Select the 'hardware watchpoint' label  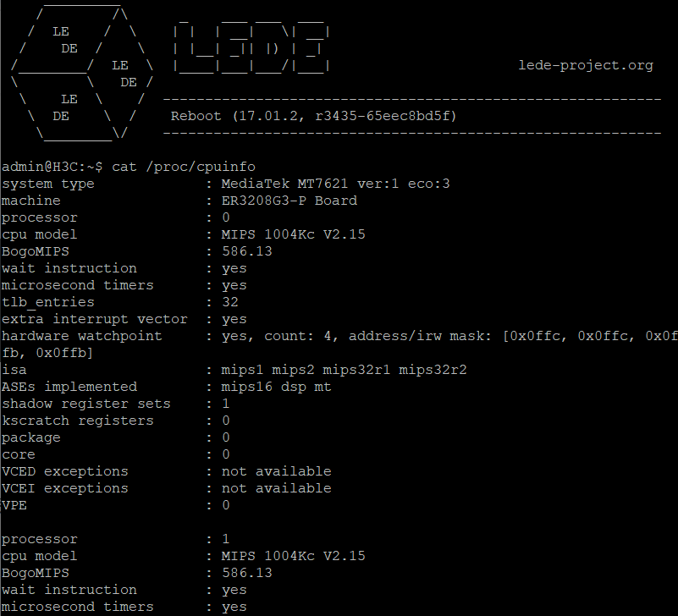click(82, 336)
